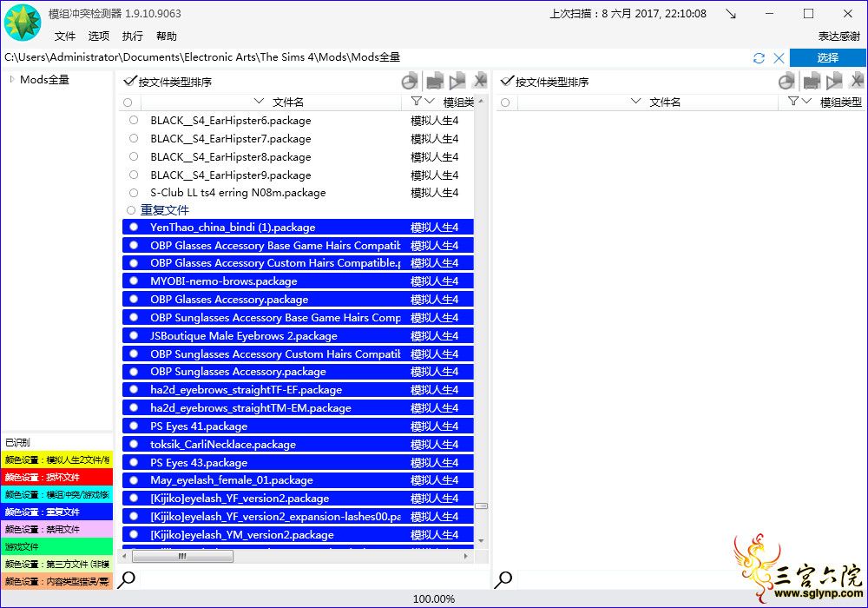Image resolution: width=868 pixels, height=608 pixels.
Task: Toggle right panel 按文件类型排序 checkbox
Action: 507,82
